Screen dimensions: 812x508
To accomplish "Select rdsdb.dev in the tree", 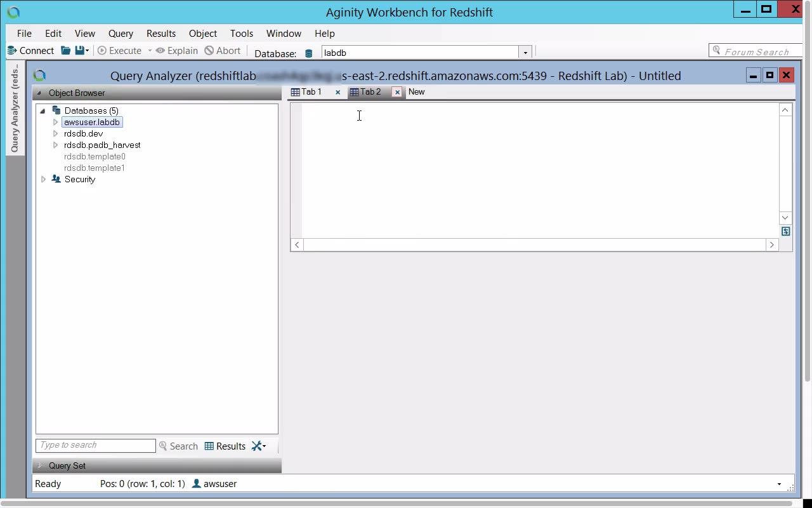I will tap(83, 133).
